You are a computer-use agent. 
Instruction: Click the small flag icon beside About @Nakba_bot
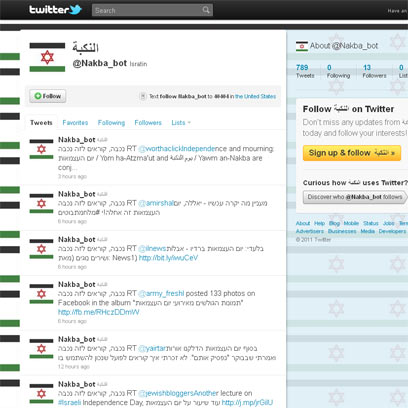pyautogui.click(x=302, y=46)
